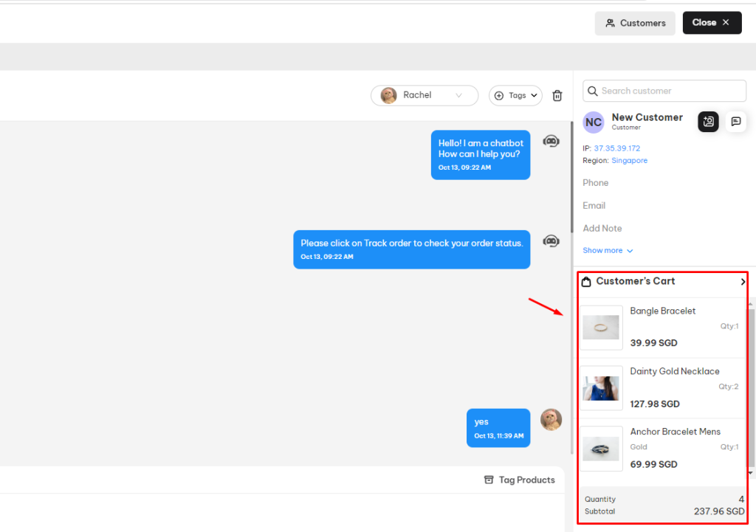Image resolution: width=756 pixels, height=532 pixels.
Task: Click the 39.99 SGD price
Action: click(x=653, y=342)
